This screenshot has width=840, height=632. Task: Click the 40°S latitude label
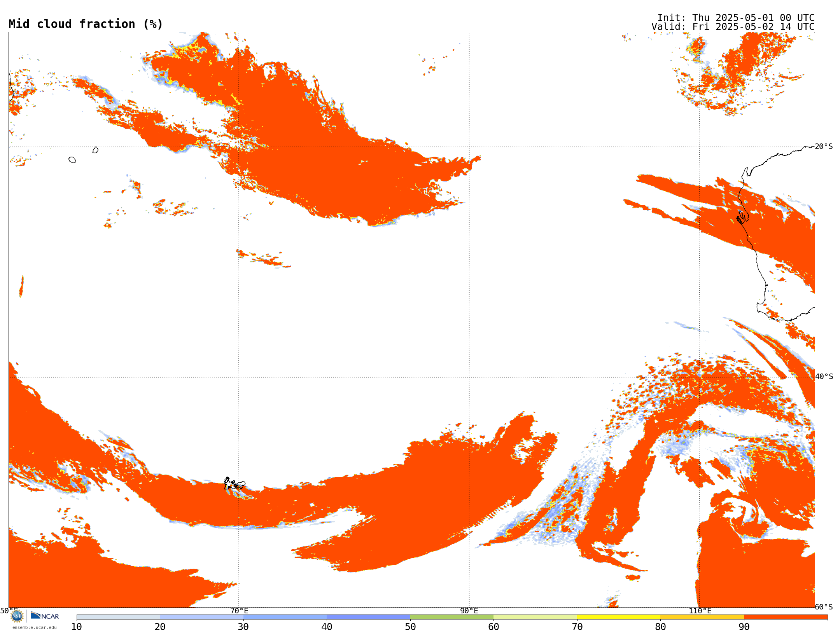pos(824,377)
